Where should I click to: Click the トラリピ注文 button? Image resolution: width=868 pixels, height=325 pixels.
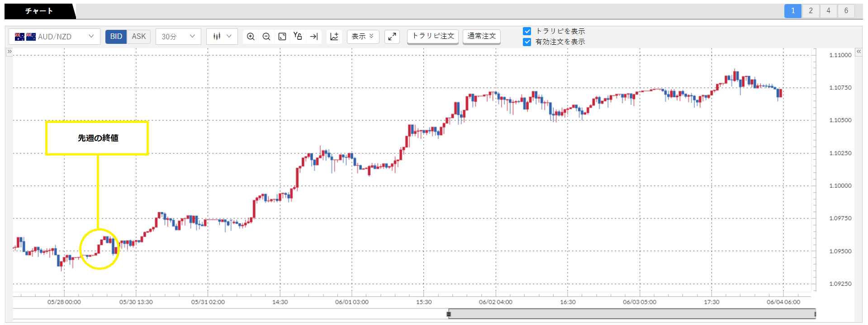click(433, 36)
